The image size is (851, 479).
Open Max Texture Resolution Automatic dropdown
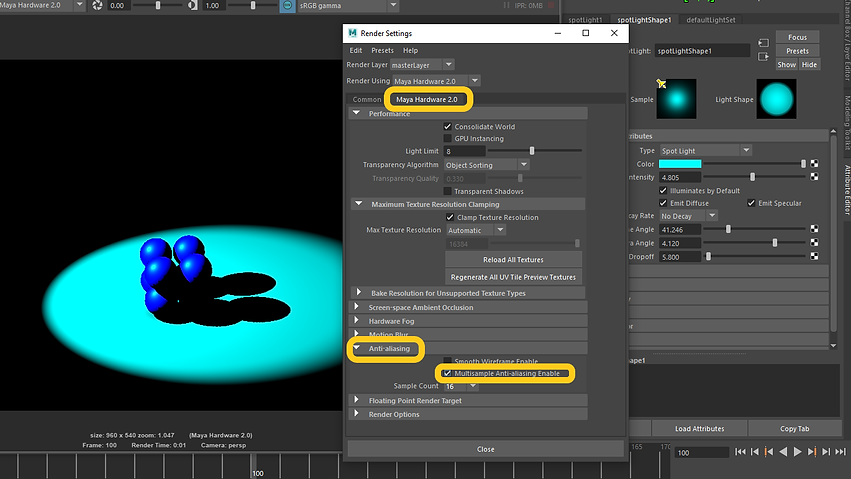[476, 230]
